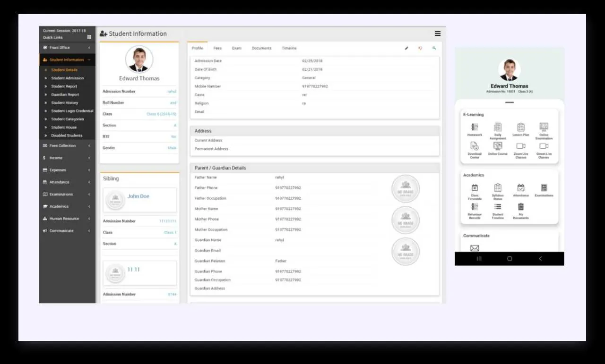Open Student Admission in the sidebar
Screen dimensions: 605x364
[x=68, y=78]
